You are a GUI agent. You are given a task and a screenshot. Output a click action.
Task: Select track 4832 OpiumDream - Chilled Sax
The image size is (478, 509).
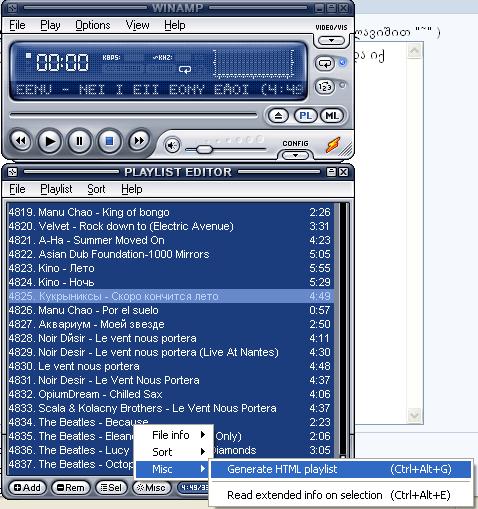170,394
